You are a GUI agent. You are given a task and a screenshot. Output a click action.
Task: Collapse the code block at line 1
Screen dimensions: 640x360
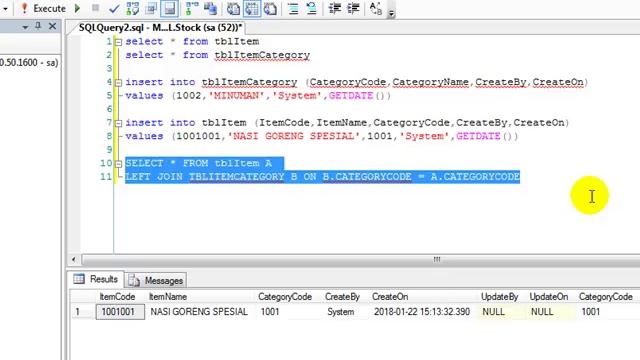[x=118, y=42]
